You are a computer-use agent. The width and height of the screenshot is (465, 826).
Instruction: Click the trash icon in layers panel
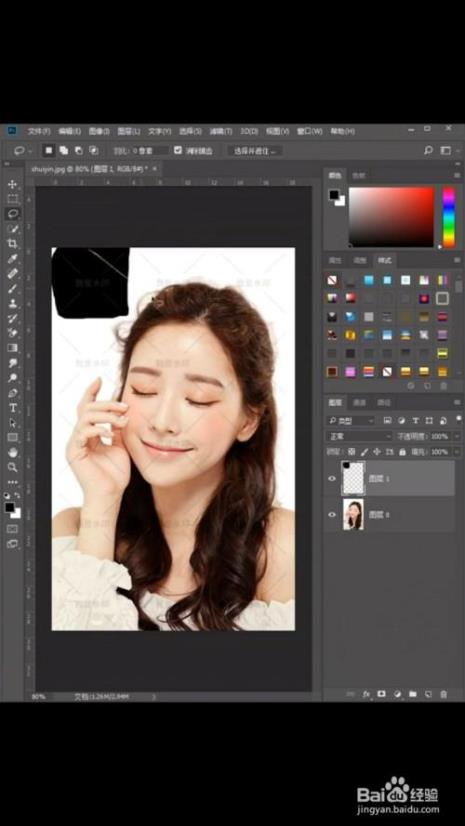click(443, 694)
